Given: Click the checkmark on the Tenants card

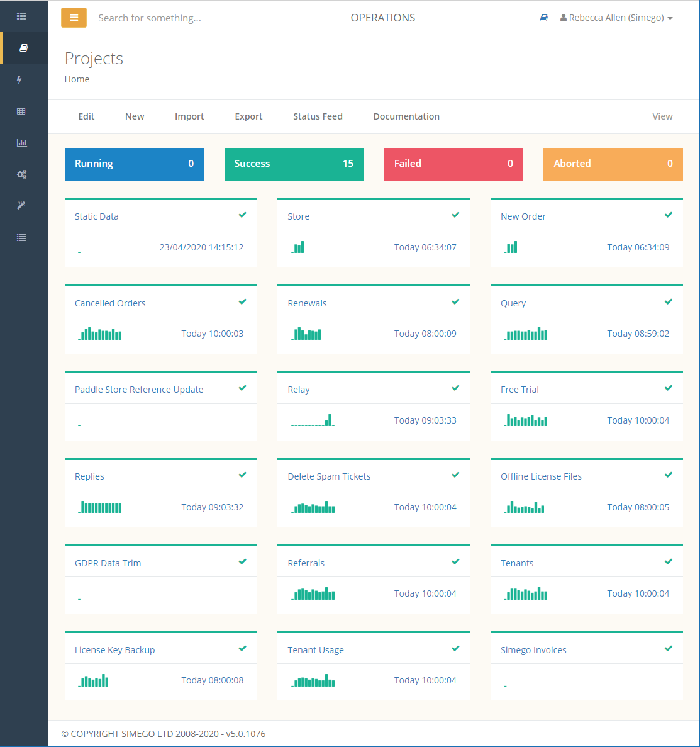Looking at the screenshot, I should 668,561.
